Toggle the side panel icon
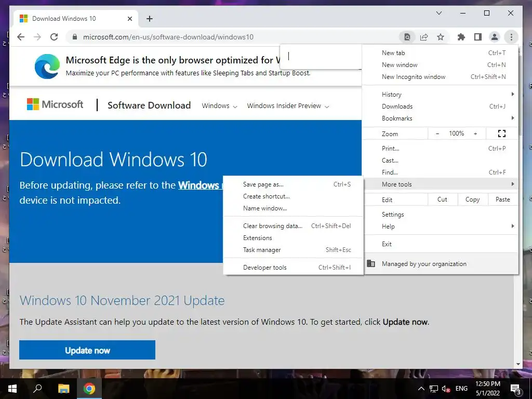The height and width of the screenshot is (399, 532). pyautogui.click(x=478, y=37)
